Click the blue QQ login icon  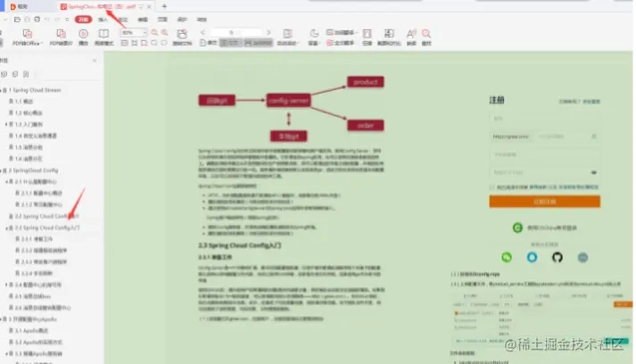click(532, 257)
